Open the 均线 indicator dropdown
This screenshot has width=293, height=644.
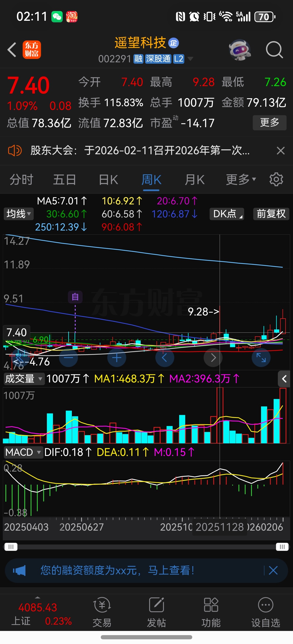click(x=18, y=214)
